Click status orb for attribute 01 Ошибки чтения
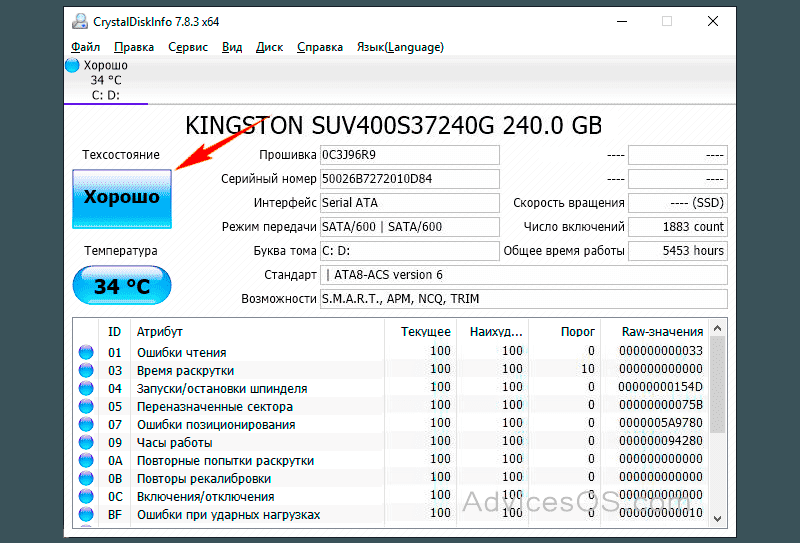The height and width of the screenshot is (543, 800). [86, 353]
